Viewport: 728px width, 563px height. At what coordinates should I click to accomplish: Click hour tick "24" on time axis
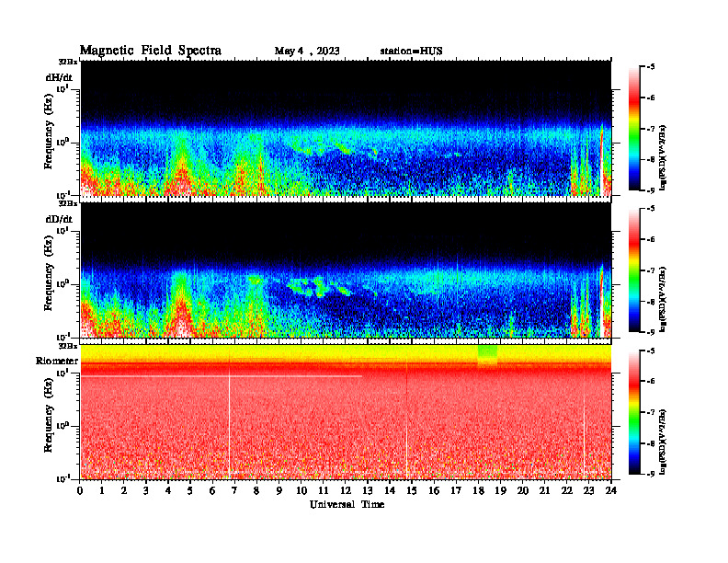(611, 490)
